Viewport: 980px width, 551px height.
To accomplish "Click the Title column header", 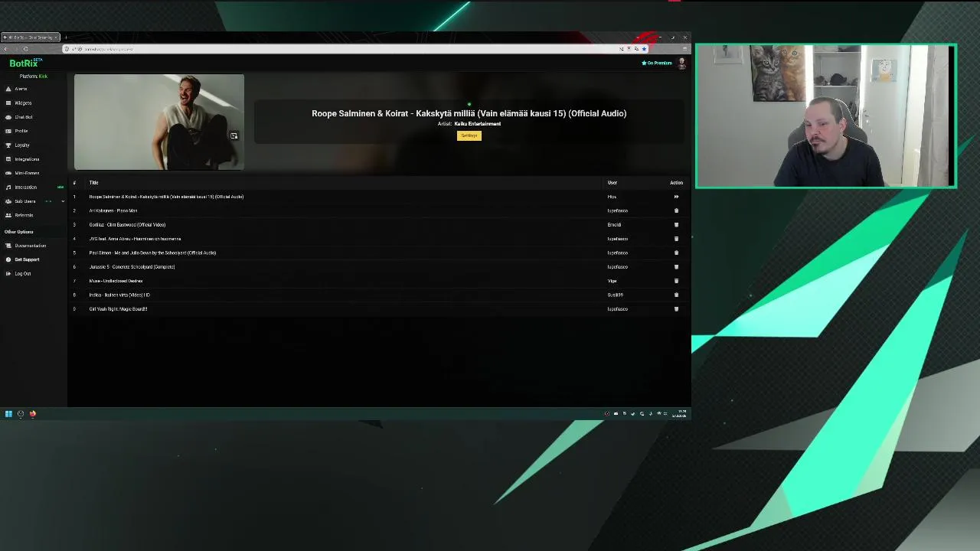I will click(x=93, y=183).
